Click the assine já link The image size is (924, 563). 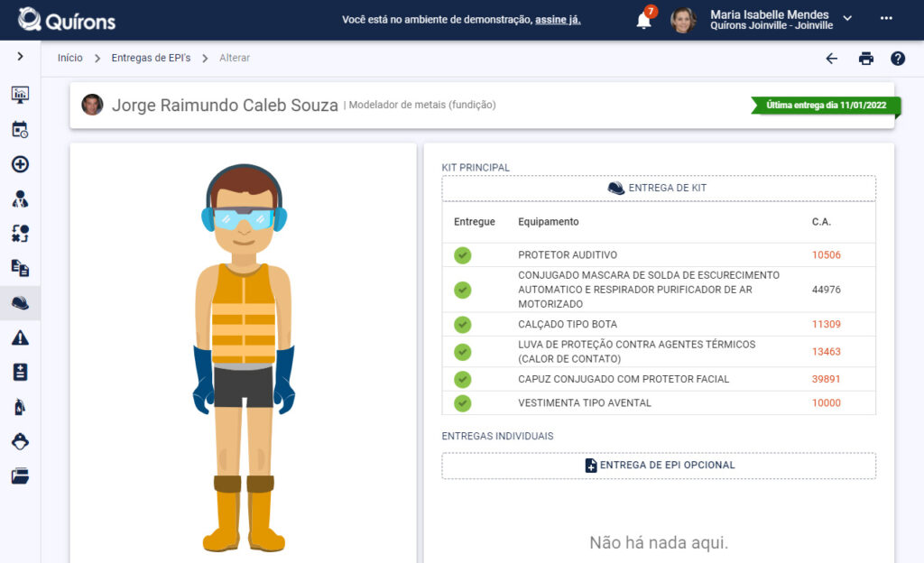558,20
